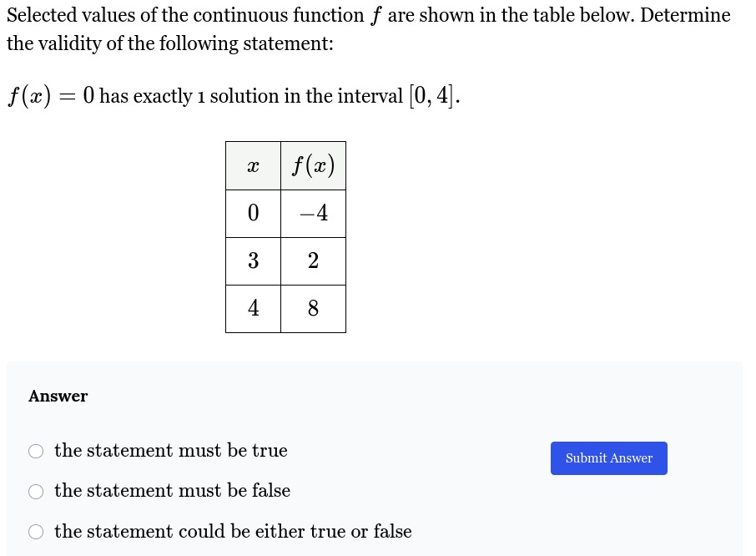Click the italic f in first question line

(x=375, y=15)
